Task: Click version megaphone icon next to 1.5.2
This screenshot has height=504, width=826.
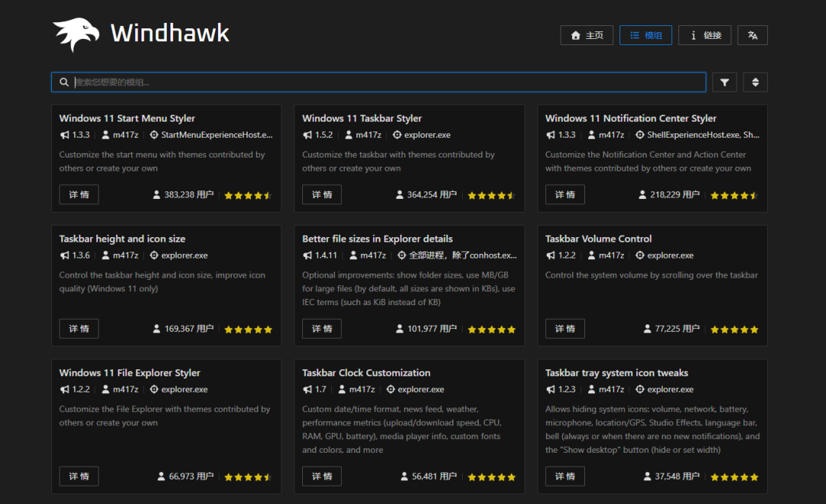Action: (x=307, y=135)
